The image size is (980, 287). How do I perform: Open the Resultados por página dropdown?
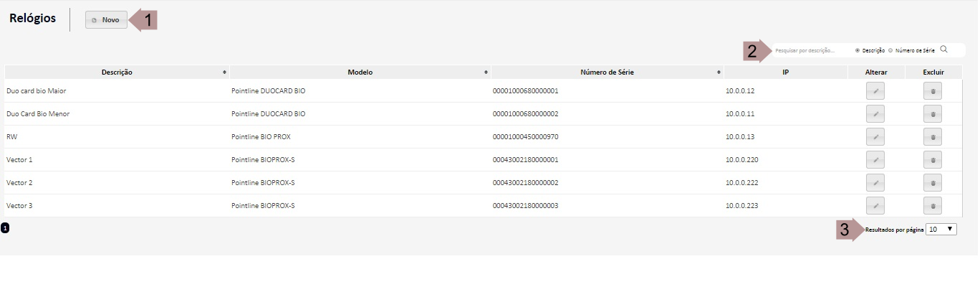(941, 230)
